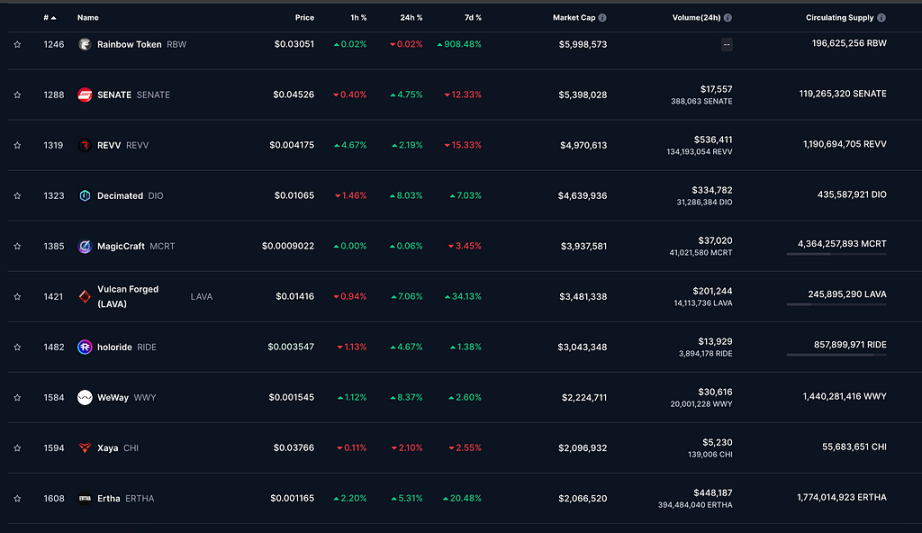Click Rainbow Token volume placeholder dash
Screen dimensions: 922x533
click(727, 45)
